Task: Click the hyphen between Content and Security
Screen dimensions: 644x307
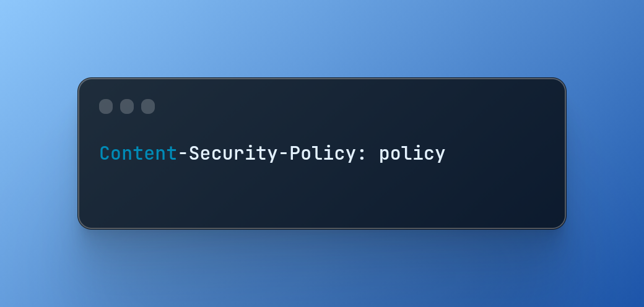Action: (183, 154)
